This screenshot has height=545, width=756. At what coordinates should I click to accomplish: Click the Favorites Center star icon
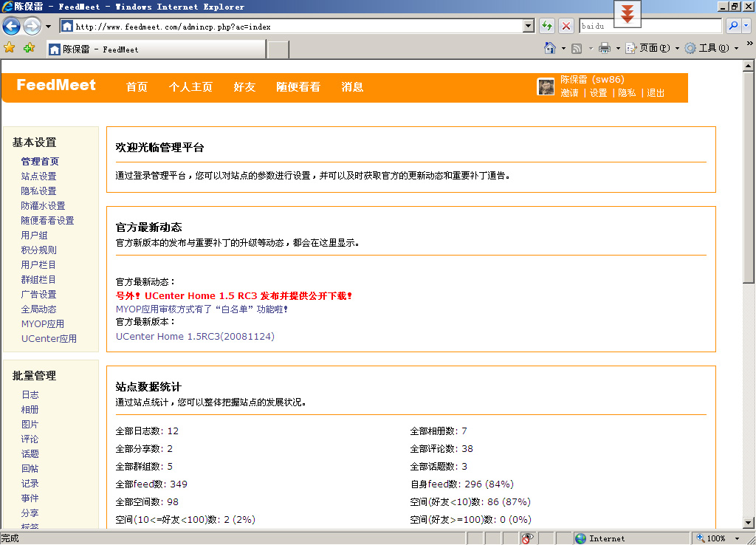click(x=9, y=47)
